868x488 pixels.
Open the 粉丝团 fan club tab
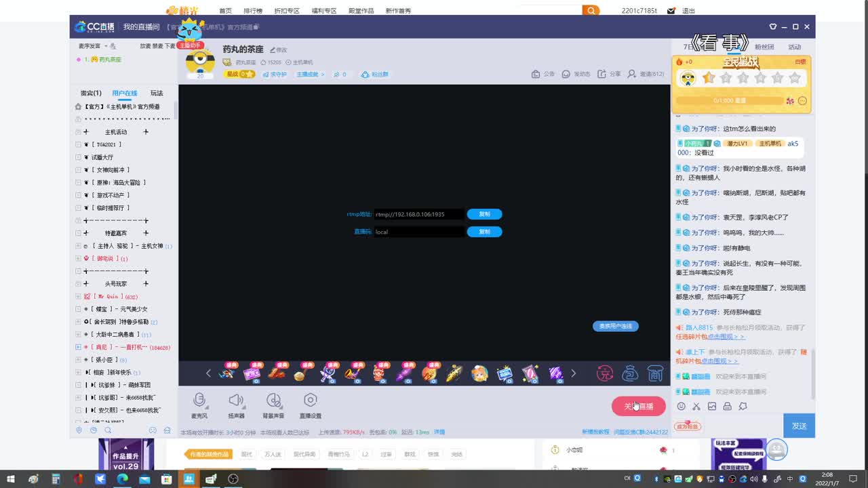click(764, 47)
